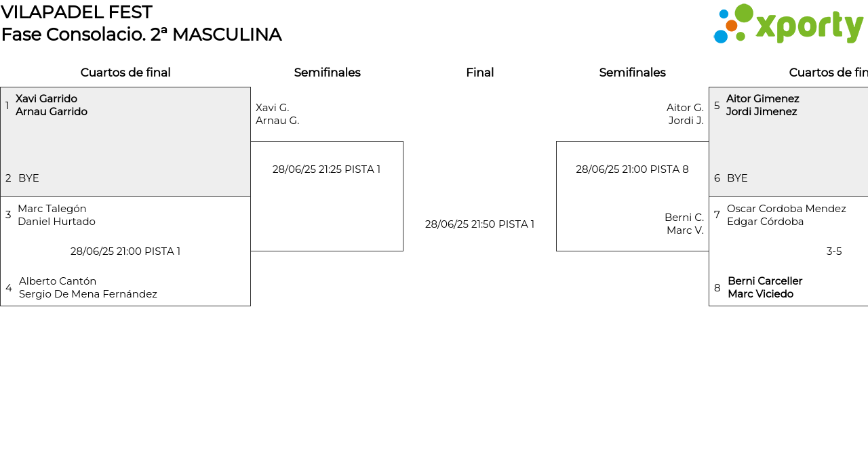
Task: Click the left Cuartos de final heading
Action: tap(125, 73)
